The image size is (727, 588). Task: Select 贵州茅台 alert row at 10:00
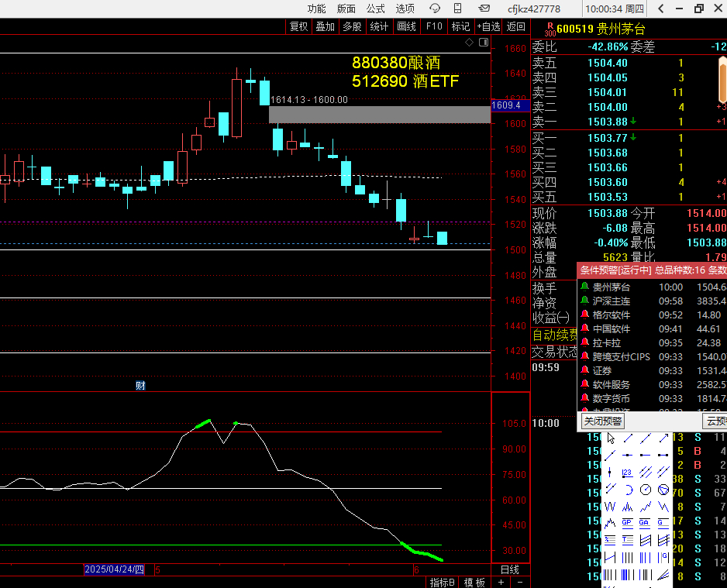[653, 287]
